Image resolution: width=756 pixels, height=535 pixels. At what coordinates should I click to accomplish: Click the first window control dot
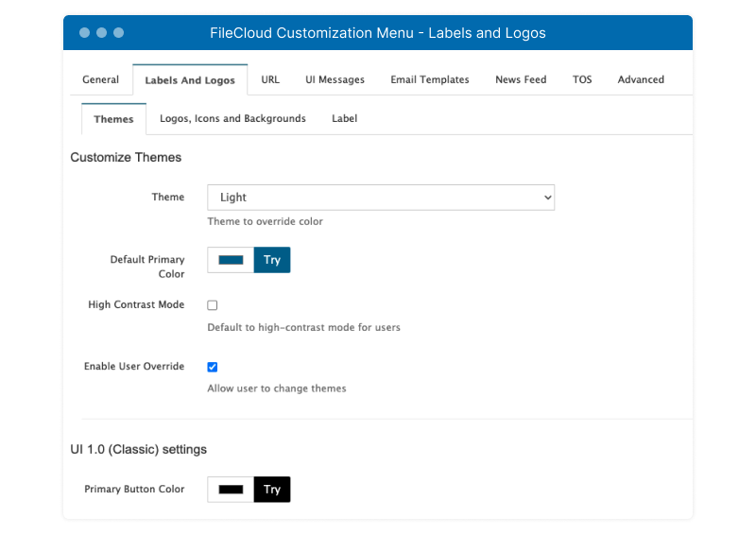click(84, 33)
